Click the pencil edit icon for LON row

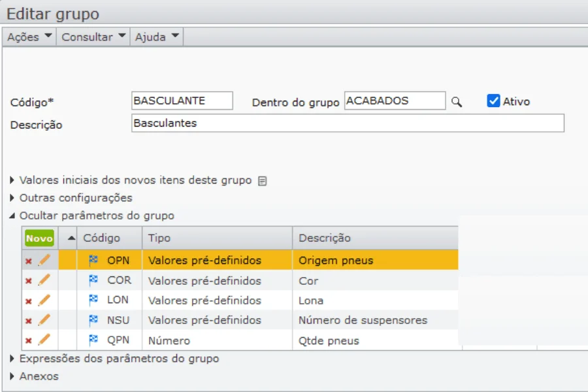tap(44, 301)
